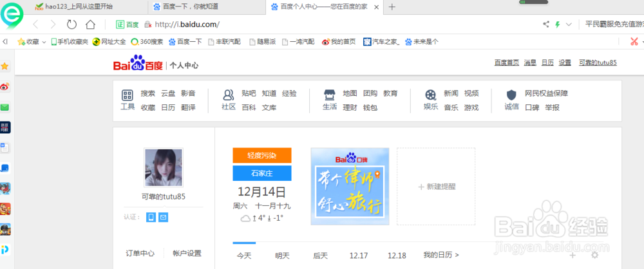Open username 可靠的tutu85 link at top

[598, 62]
